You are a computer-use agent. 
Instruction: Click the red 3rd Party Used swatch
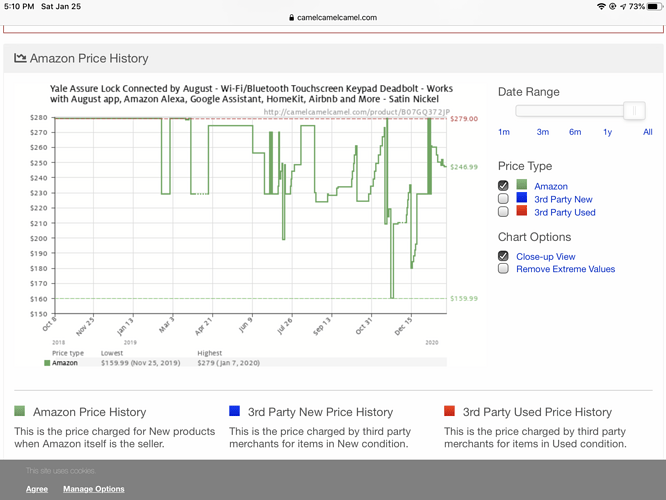[522, 211]
